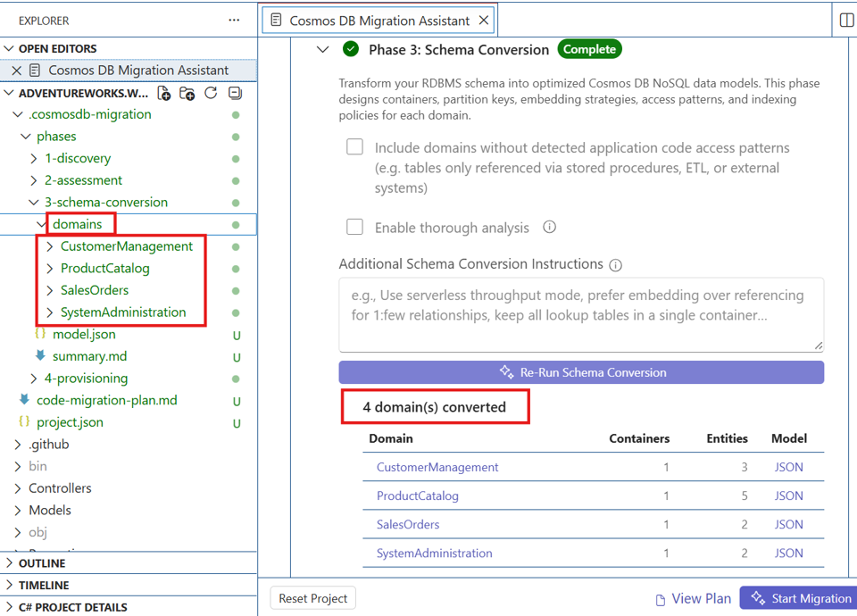The image size is (857, 616).
Task: Click the project.json braces file icon
Action: tap(24, 420)
